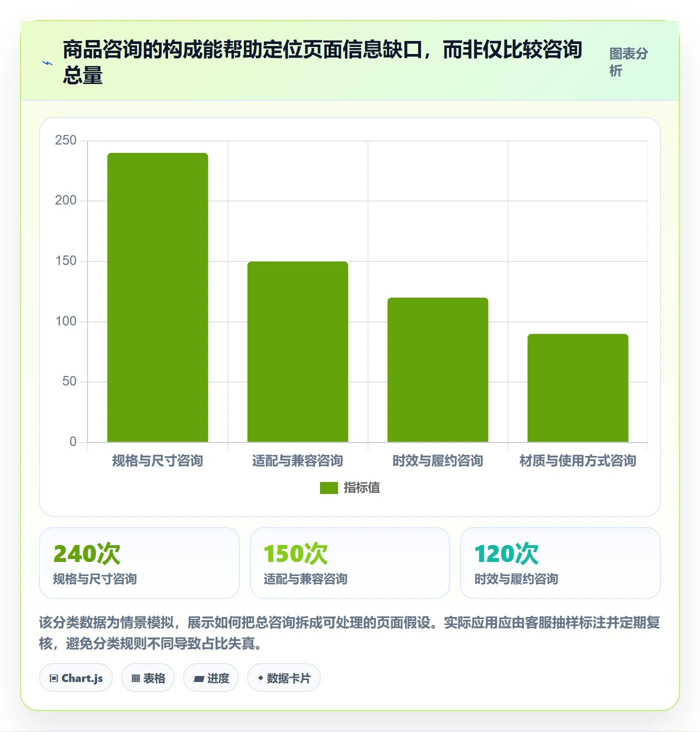The width and height of the screenshot is (700, 732).
Task: Click the 规格与尺寸咨询 x-axis label
Action: [157, 460]
